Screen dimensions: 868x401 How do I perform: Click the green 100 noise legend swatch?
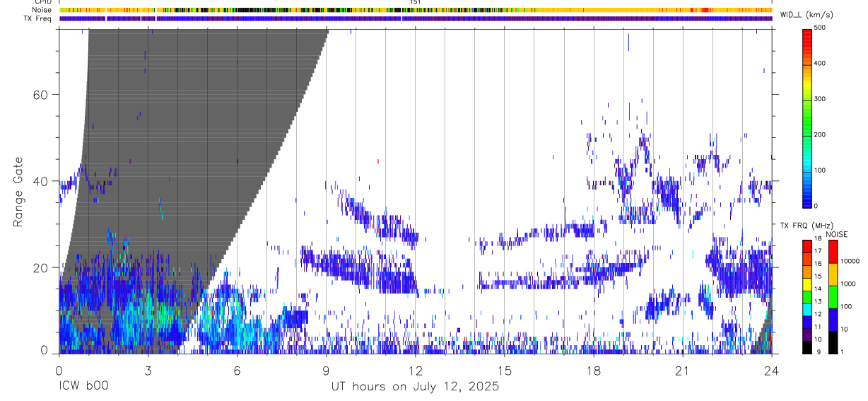[x=832, y=296]
